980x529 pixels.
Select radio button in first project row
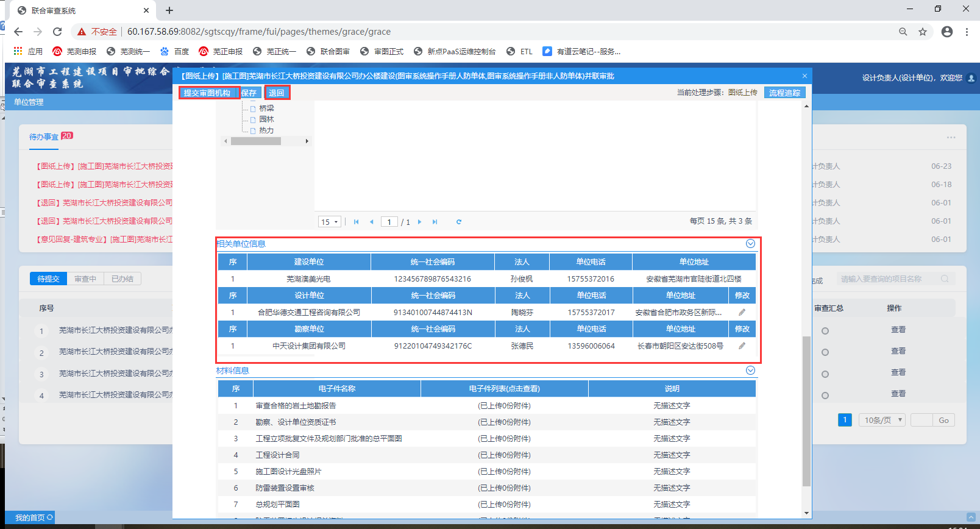coord(825,331)
